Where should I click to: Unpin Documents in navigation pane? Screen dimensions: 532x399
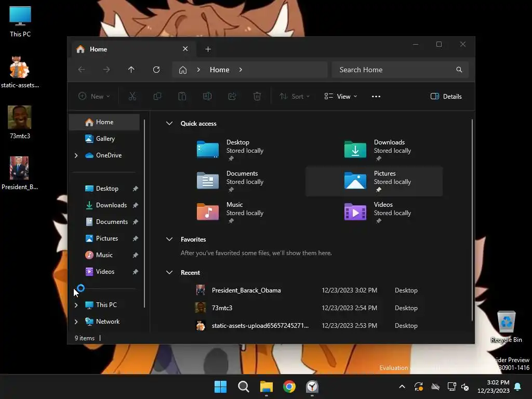(136, 221)
